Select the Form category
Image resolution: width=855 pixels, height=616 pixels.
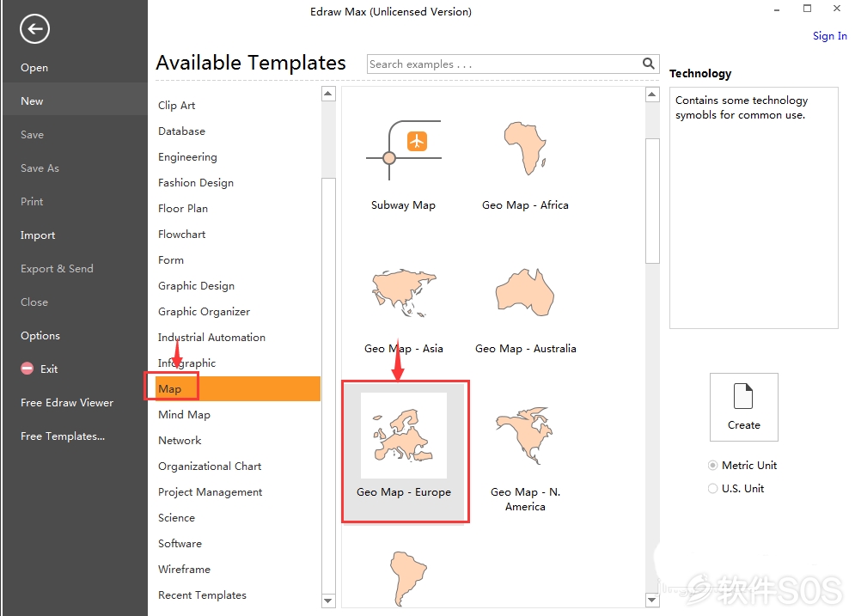(x=171, y=260)
